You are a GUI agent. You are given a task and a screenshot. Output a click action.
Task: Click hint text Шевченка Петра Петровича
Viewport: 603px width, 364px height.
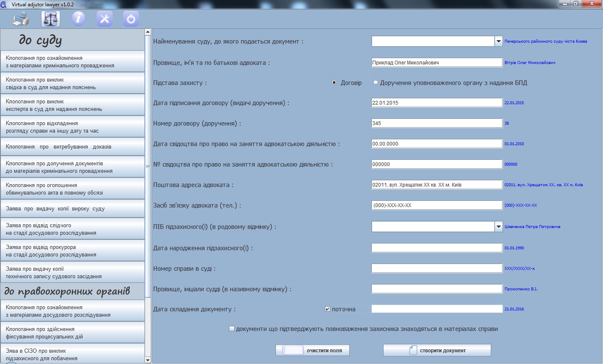(x=532, y=227)
